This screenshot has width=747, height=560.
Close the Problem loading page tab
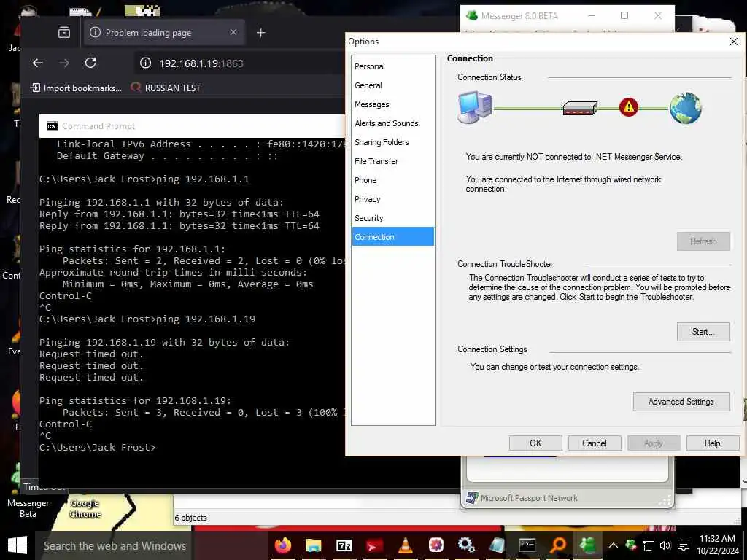(x=233, y=32)
